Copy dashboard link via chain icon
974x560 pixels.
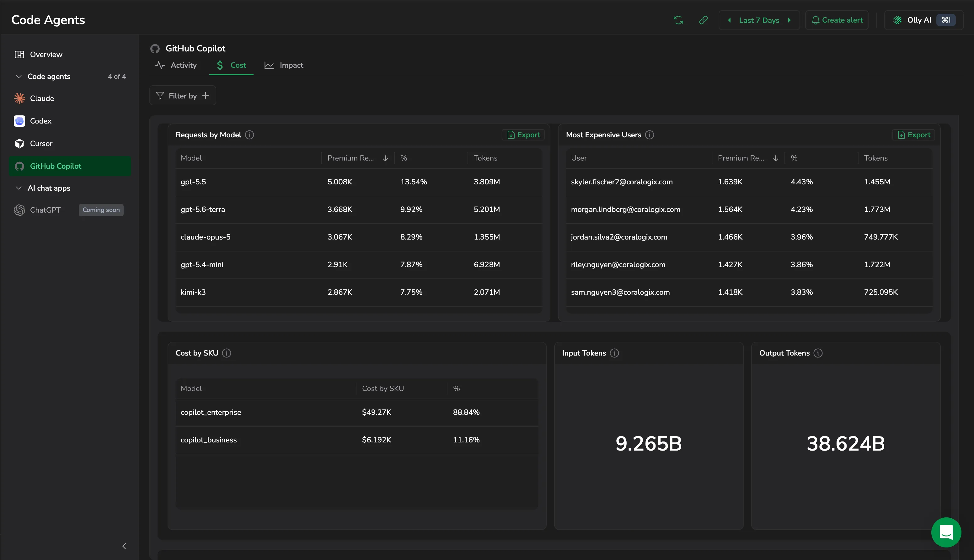(x=703, y=20)
